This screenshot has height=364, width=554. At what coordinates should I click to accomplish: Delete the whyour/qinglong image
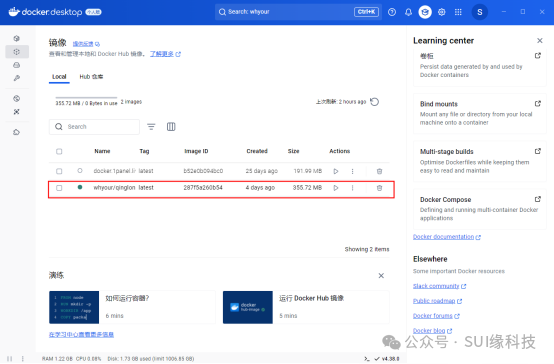[379, 188]
